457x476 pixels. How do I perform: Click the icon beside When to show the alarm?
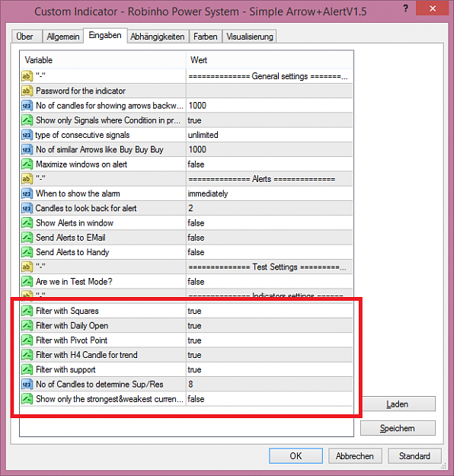[x=27, y=193]
